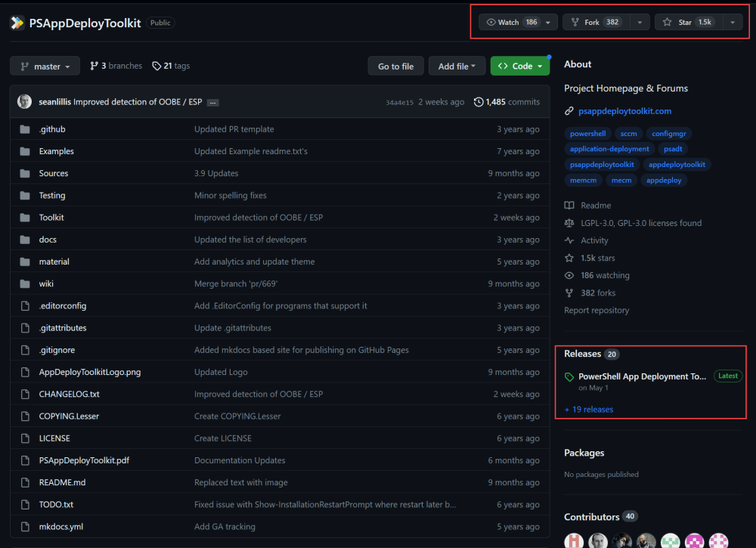Open the master branch dropdown
The height and width of the screenshot is (548, 756).
45,66
